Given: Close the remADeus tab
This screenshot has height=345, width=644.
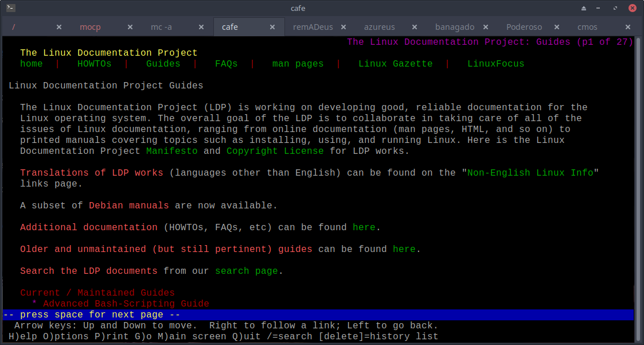Looking at the screenshot, I should click(x=344, y=27).
